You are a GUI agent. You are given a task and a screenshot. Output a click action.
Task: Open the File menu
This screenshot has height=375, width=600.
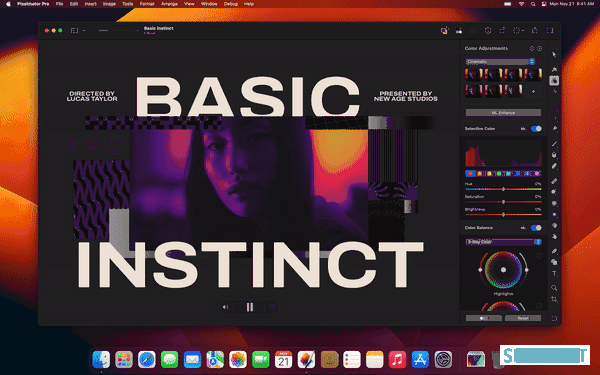(59, 4)
